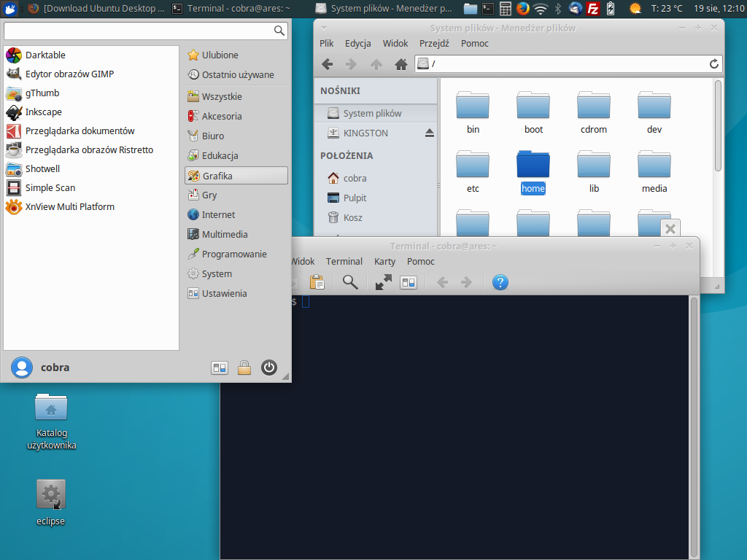Lock the session with the padlock icon
The width and height of the screenshot is (747, 560).
244,367
